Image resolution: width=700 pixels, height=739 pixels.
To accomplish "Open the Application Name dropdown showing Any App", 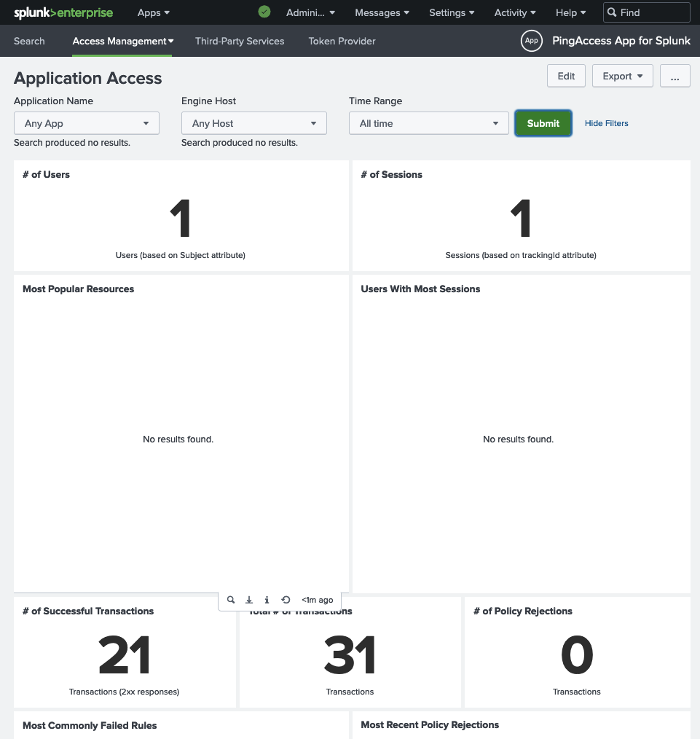I will (x=86, y=122).
